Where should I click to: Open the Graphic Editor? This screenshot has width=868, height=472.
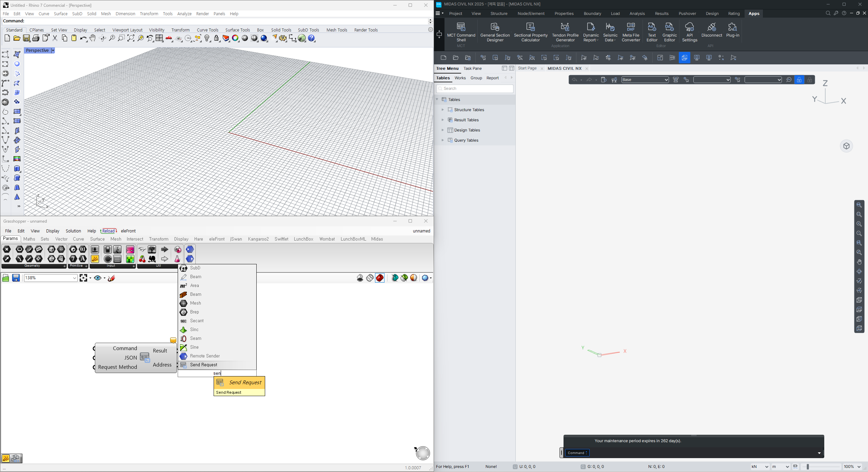point(670,32)
